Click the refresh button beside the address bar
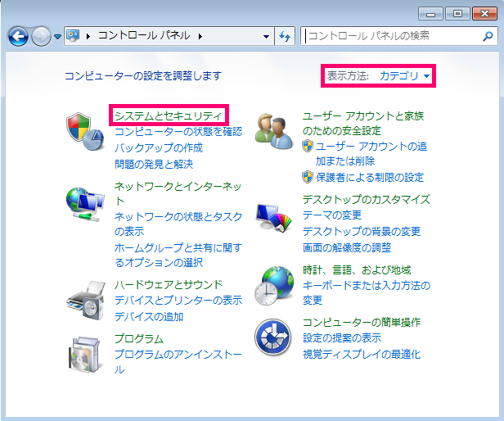Viewport: 504px width, 421px height. [285, 36]
